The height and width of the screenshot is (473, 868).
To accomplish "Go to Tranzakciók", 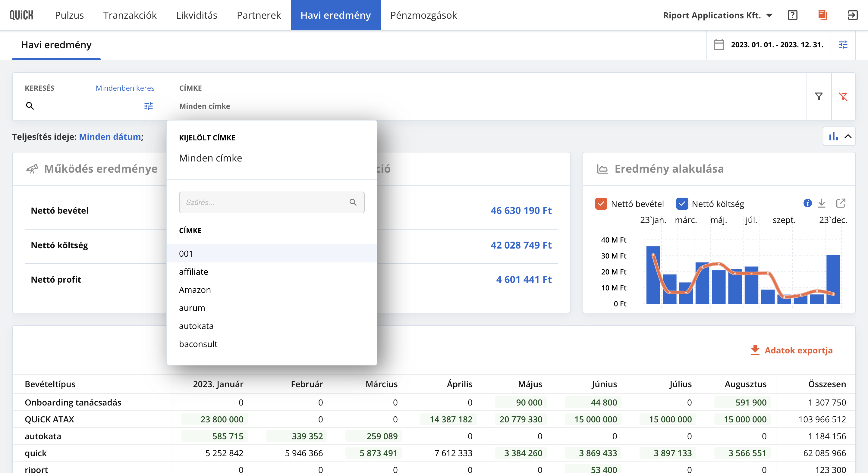I will coord(130,15).
